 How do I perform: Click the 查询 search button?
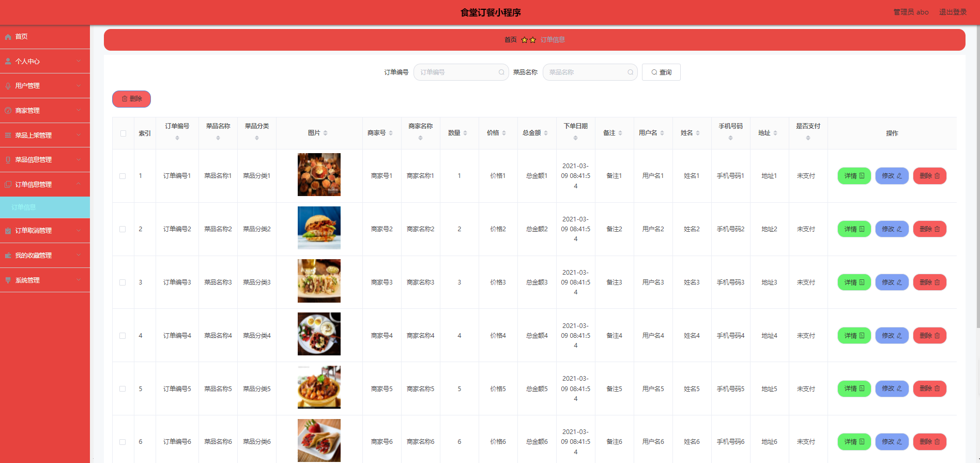(x=661, y=72)
